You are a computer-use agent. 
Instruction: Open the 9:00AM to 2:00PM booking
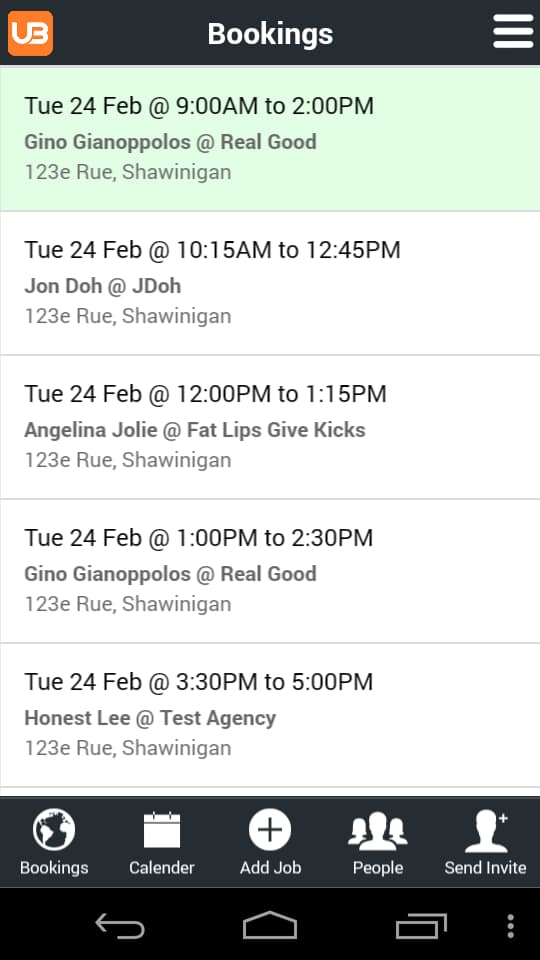coord(270,139)
